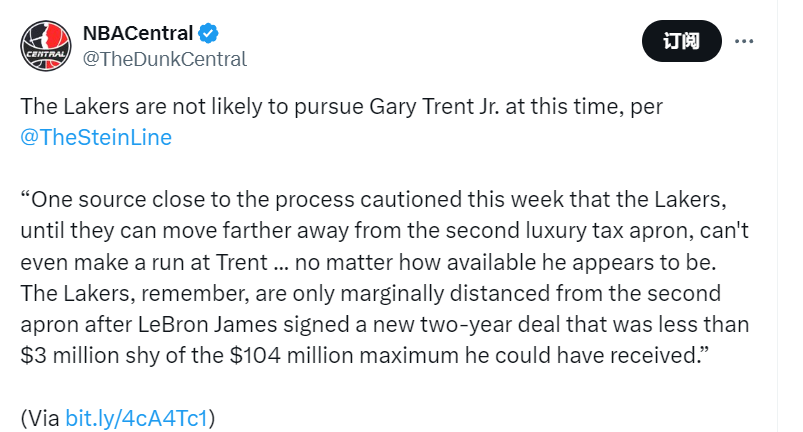Select the line mentioning second luxury tax apron
This screenshot has height=432, width=803.
tap(384, 231)
